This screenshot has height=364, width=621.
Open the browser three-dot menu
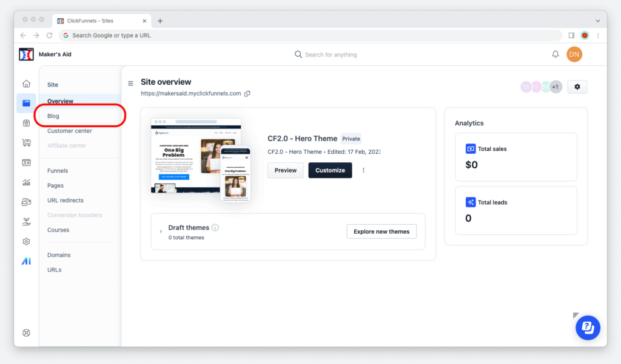(598, 35)
